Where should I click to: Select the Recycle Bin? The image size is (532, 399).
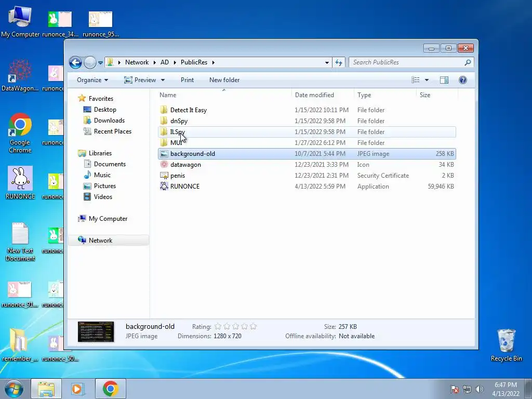pos(506,345)
